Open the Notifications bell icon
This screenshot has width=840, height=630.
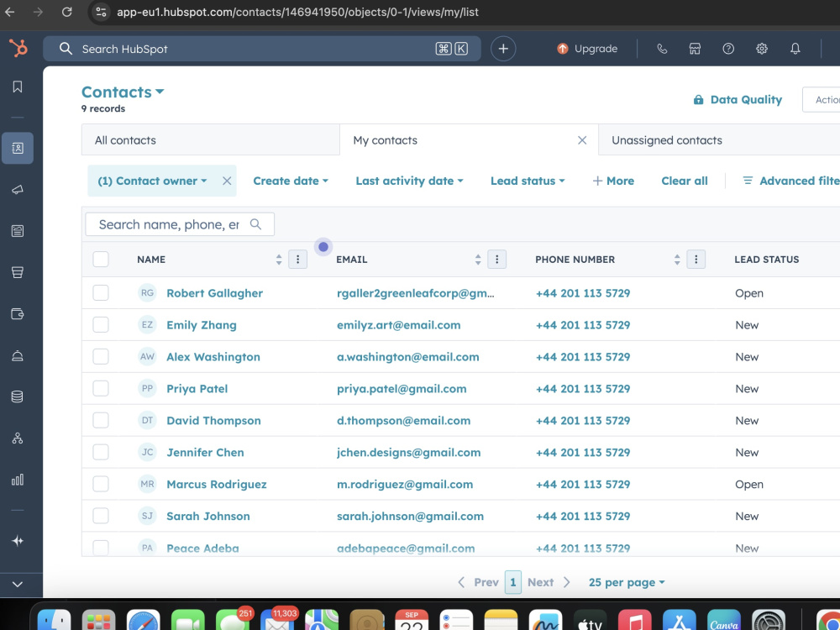click(x=795, y=49)
